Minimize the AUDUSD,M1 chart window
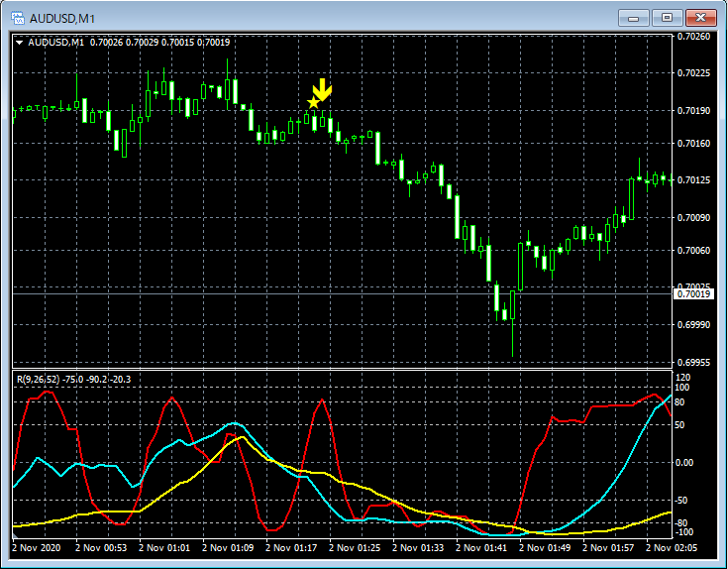The height and width of the screenshot is (569, 728). point(634,17)
